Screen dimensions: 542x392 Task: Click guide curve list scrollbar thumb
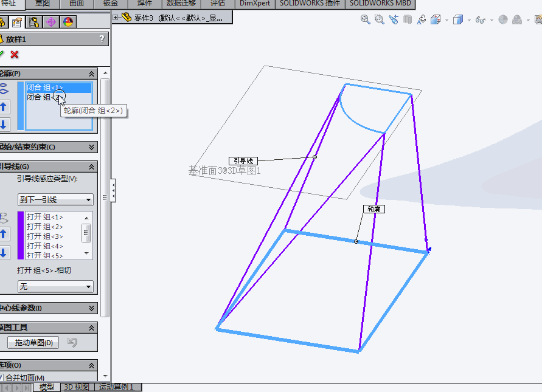point(86,233)
